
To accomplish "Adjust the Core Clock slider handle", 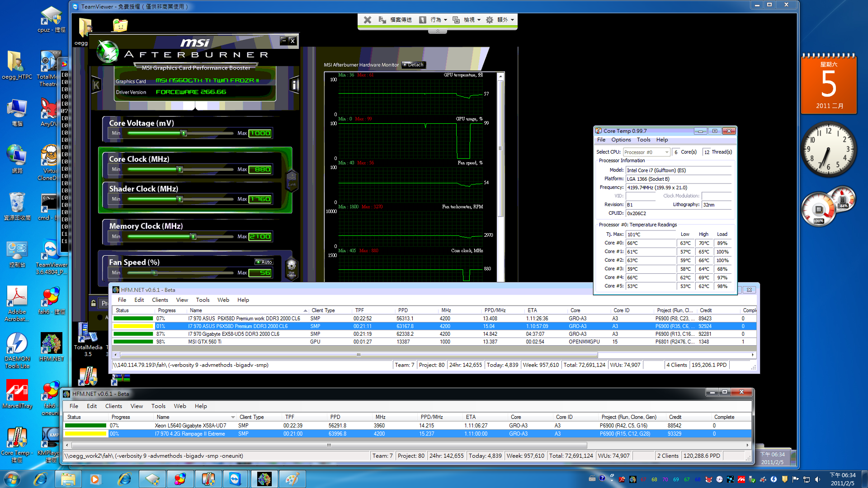I will pyautogui.click(x=180, y=169).
